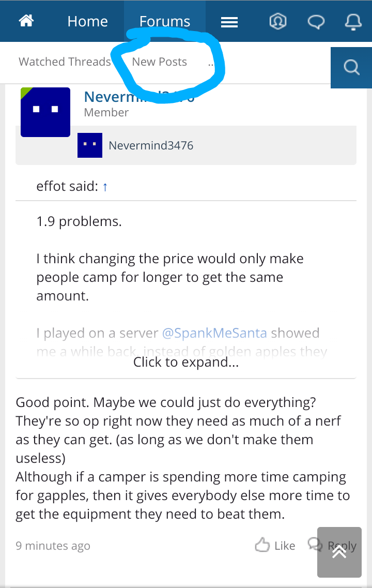This screenshot has height=588, width=372.
Task: Open the Watched Threads tab
Action: pyautogui.click(x=65, y=62)
